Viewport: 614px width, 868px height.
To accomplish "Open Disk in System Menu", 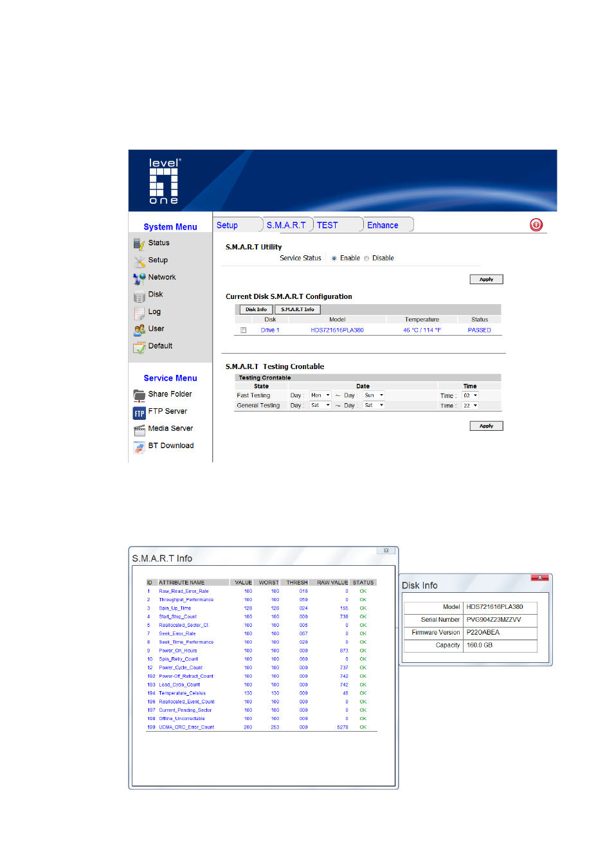I will pos(156,294).
